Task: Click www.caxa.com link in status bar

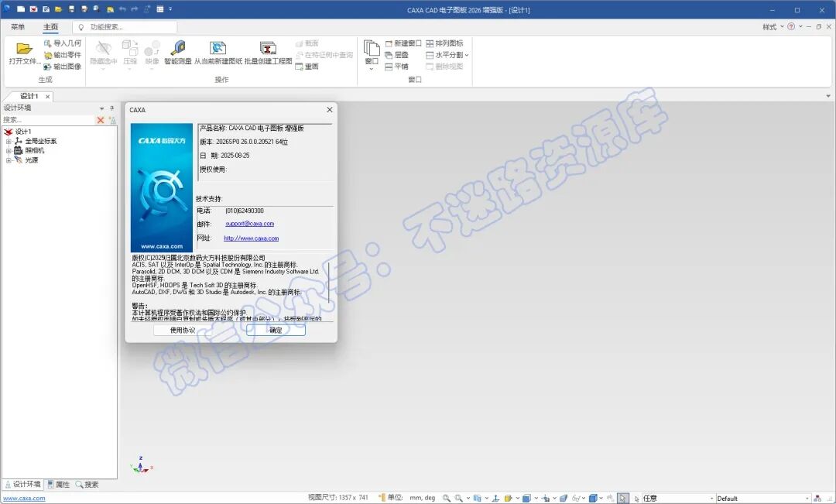Action: [24, 498]
